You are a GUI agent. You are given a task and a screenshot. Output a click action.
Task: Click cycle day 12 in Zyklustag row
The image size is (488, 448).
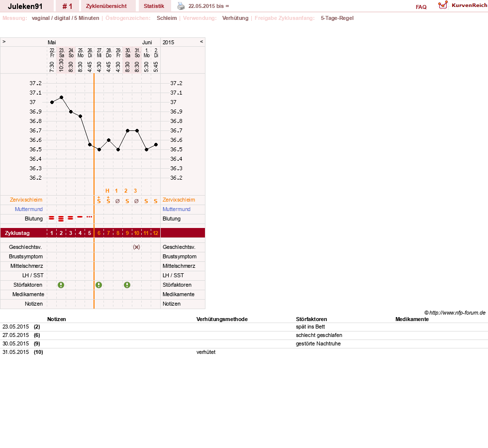[156, 233]
